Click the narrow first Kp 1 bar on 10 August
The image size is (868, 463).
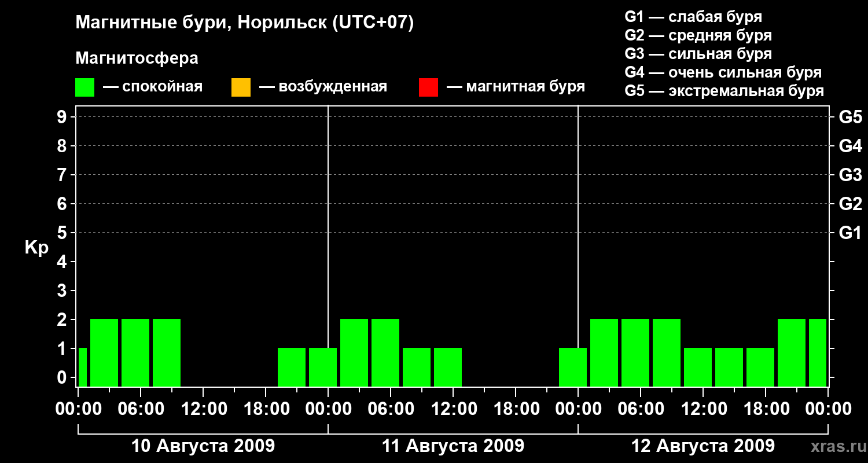point(82,367)
